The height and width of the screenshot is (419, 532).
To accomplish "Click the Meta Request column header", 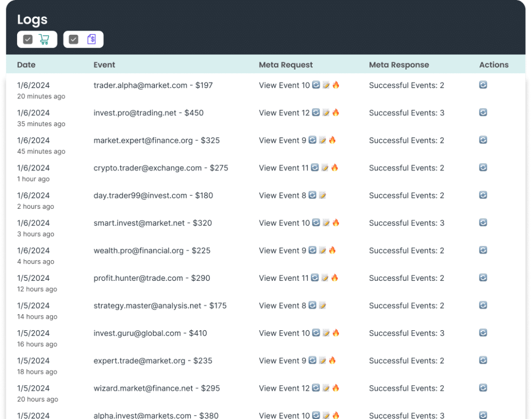I will point(286,65).
